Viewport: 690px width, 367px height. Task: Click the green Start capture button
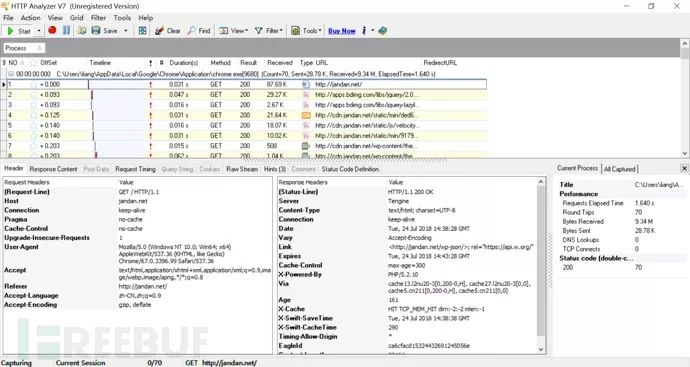tap(18, 31)
